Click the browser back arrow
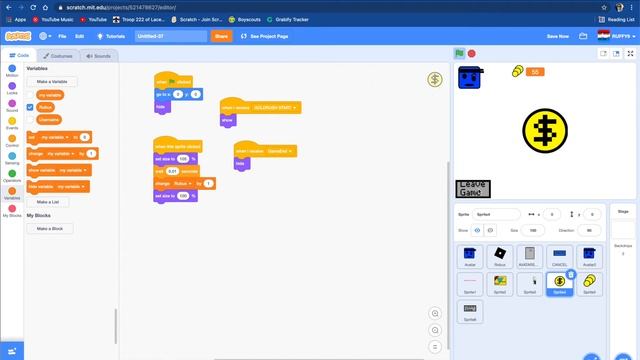 tap(9, 7)
